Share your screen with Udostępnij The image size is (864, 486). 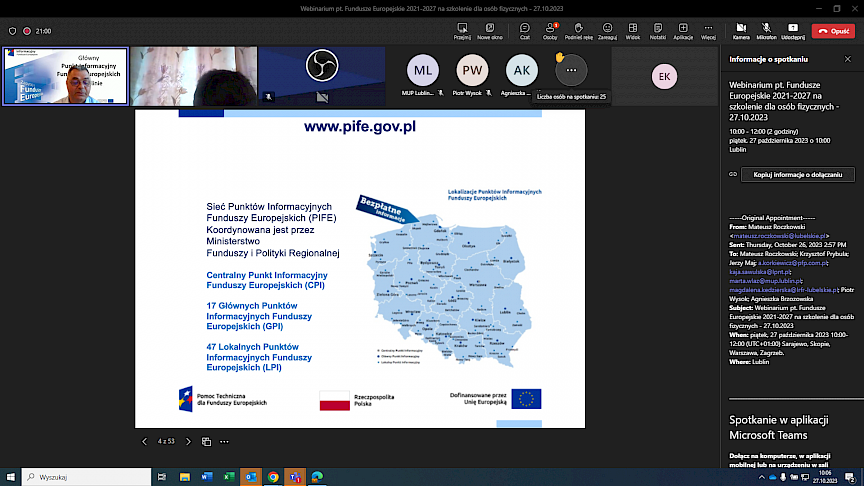(793, 31)
